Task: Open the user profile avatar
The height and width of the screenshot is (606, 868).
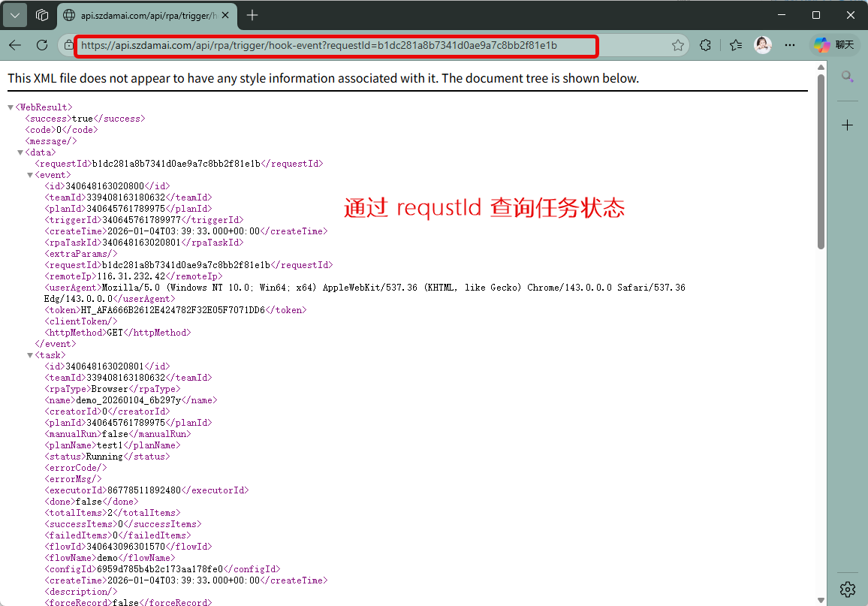Action: [763, 45]
